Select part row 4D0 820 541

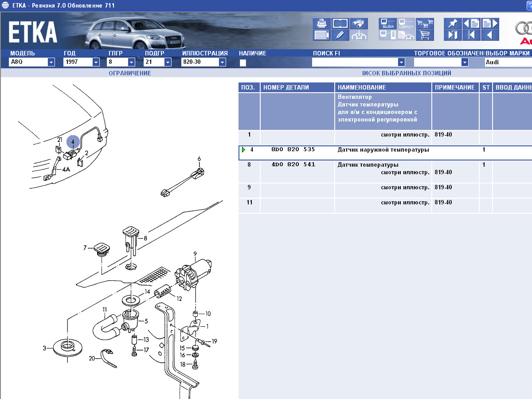[293, 165]
